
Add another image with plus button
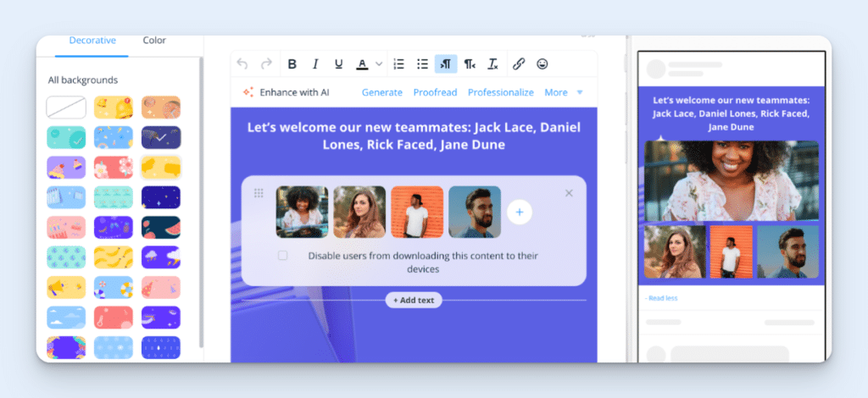[520, 213]
